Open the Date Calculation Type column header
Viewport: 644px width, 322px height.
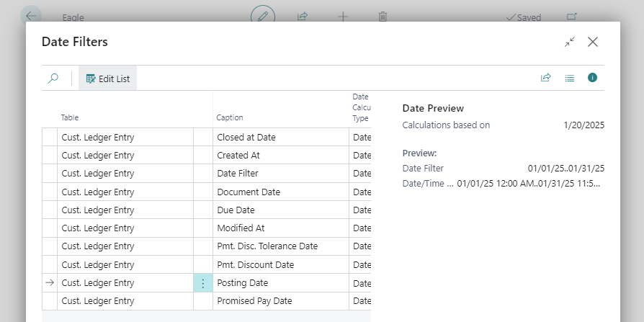pos(360,107)
